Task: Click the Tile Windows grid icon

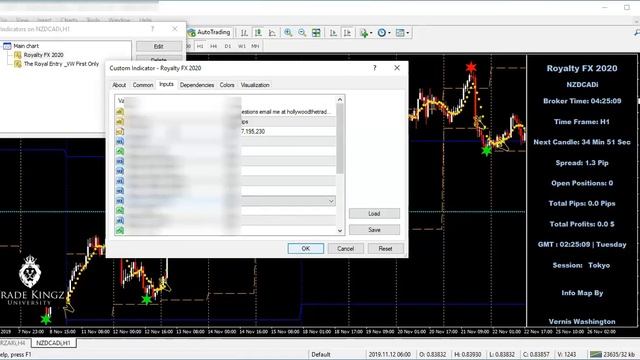Action: pyautogui.click(x=316, y=33)
